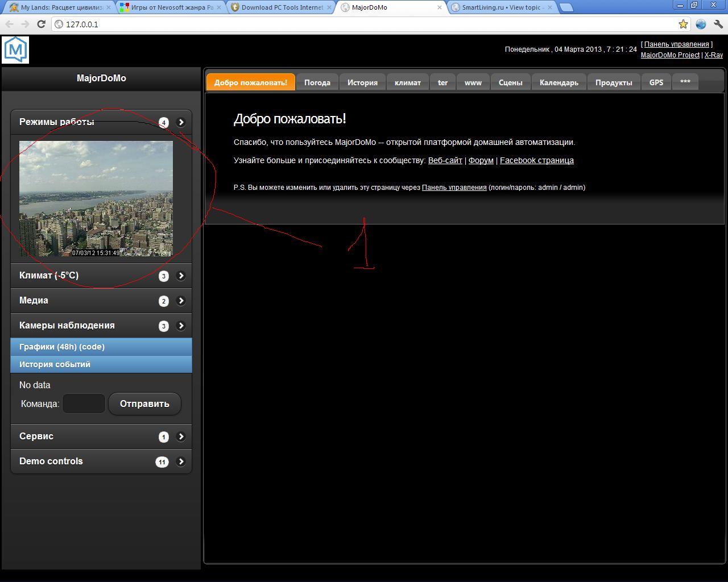
Task: Click the city webcam thumbnail
Action: tap(96, 198)
